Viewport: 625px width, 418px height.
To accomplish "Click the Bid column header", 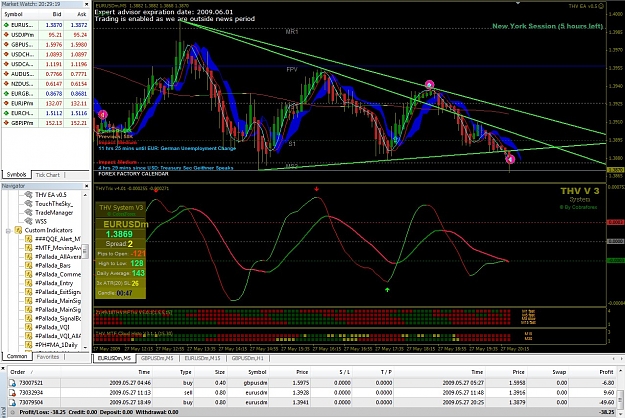I will (x=51, y=14).
